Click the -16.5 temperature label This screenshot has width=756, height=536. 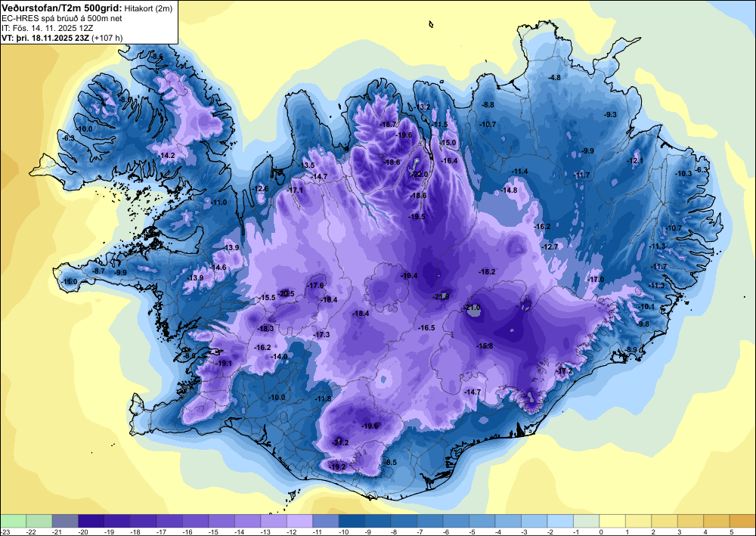[426, 328]
